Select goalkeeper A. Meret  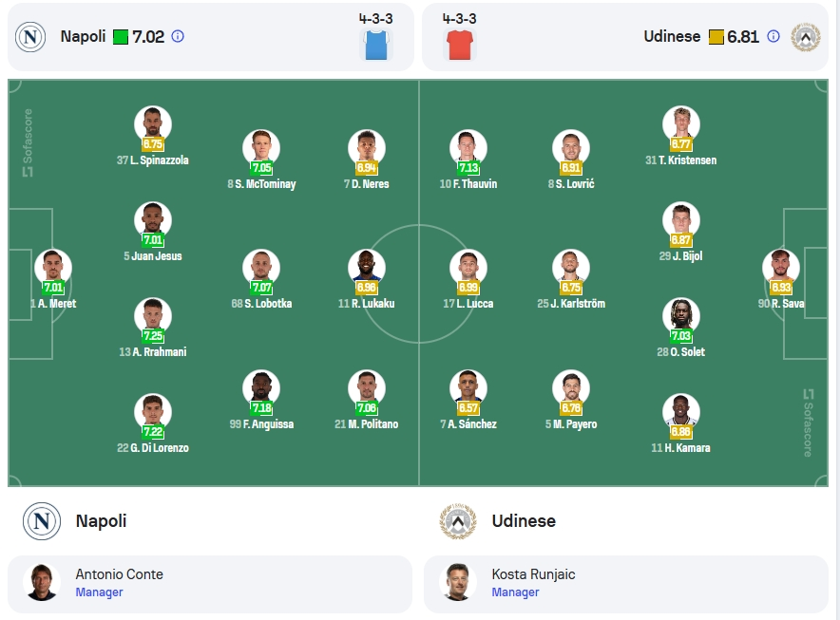(x=53, y=279)
